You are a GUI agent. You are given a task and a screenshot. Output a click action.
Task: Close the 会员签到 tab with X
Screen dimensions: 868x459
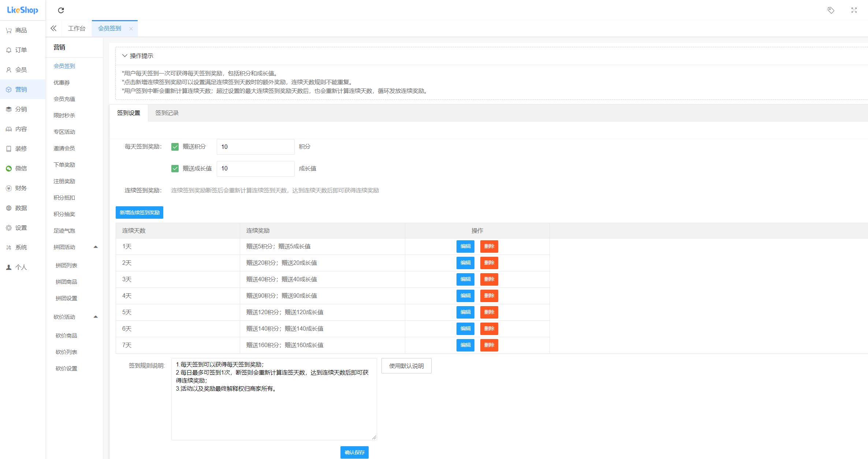(131, 29)
